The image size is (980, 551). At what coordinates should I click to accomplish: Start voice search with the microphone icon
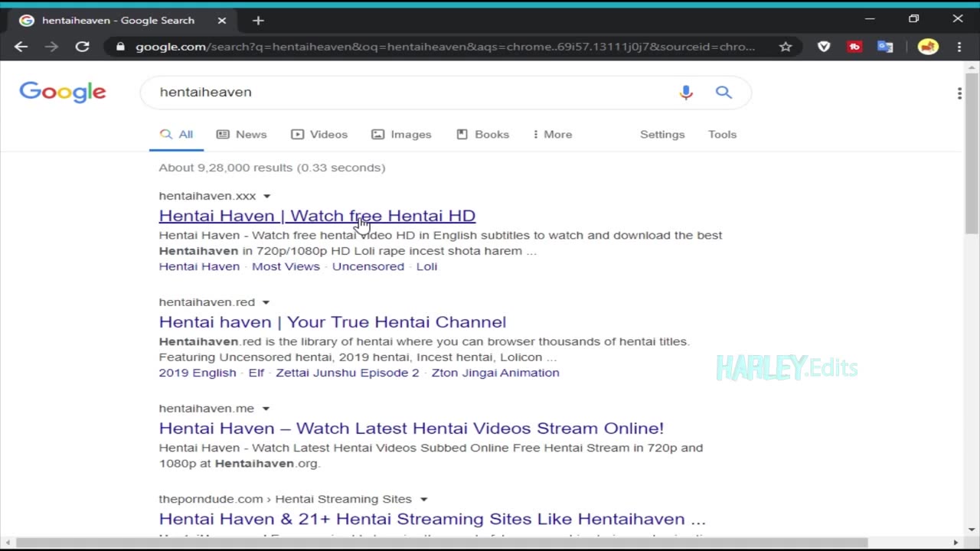tap(686, 93)
